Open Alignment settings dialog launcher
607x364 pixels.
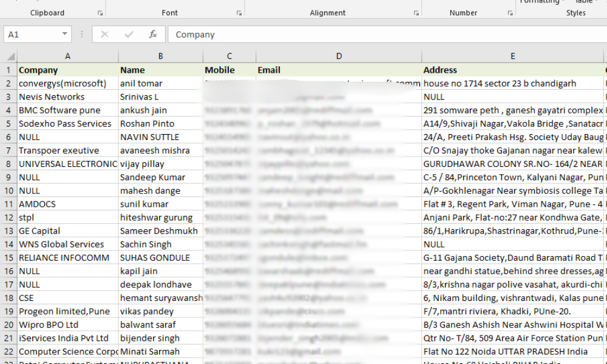coord(416,13)
